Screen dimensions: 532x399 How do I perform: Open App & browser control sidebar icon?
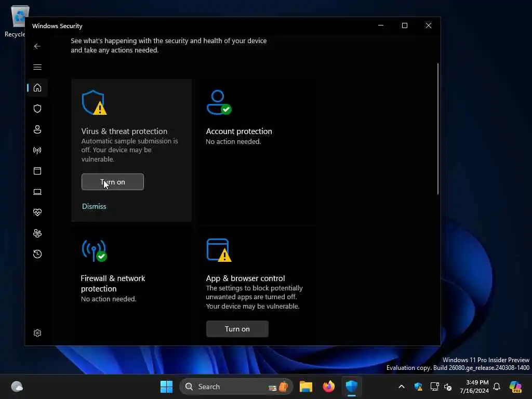pyautogui.click(x=37, y=171)
